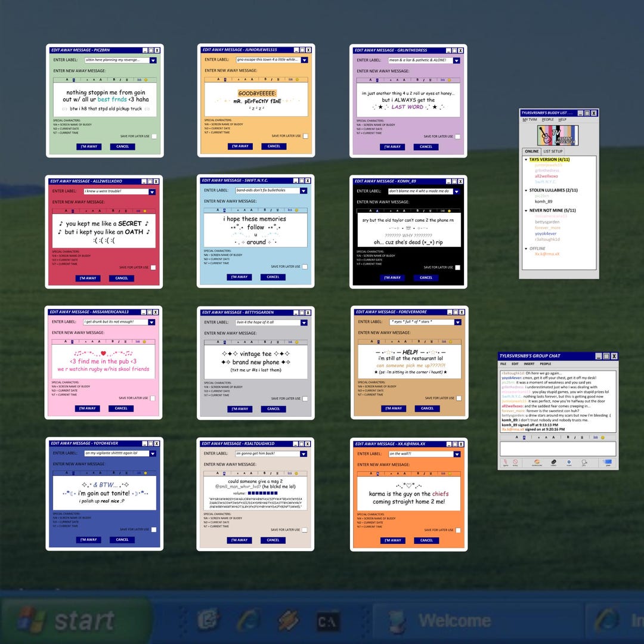The image size is (644, 644).
Task: Check Save For Later Use in PIC2BRN window
Action: (x=154, y=137)
